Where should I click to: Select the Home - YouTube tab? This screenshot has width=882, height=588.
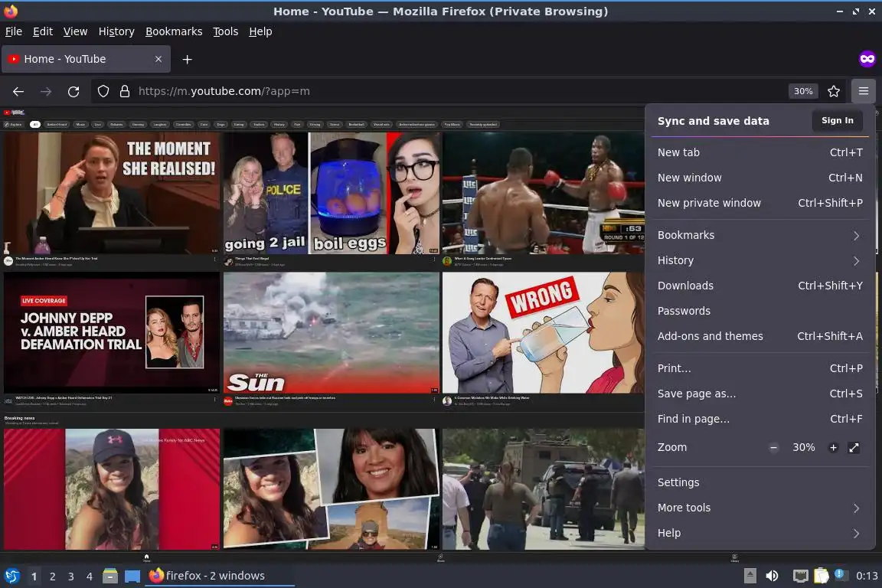[x=86, y=59]
